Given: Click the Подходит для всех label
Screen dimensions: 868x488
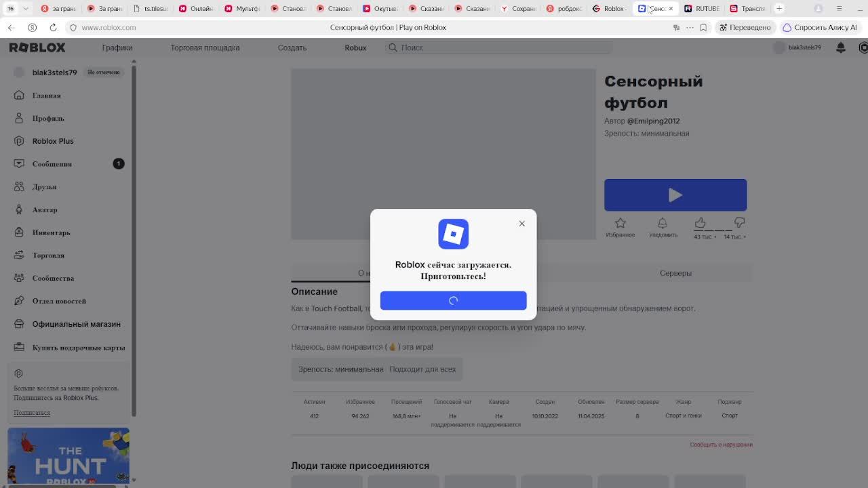Looking at the screenshot, I should tap(422, 369).
